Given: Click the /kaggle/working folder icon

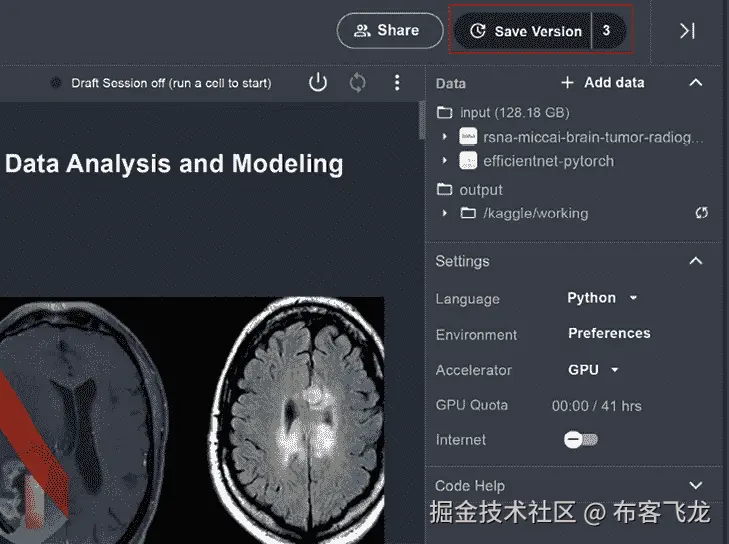Looking at the screenshot, I should [x=468, y=213].
